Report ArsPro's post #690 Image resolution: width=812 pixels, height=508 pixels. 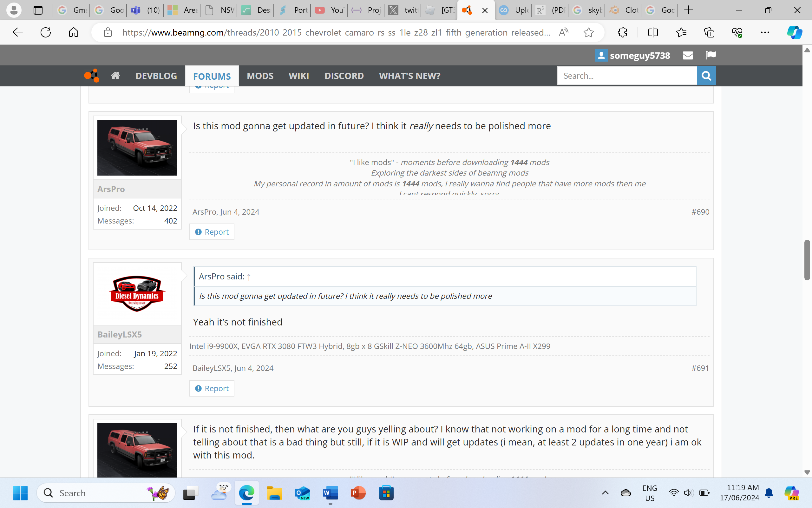212,232
